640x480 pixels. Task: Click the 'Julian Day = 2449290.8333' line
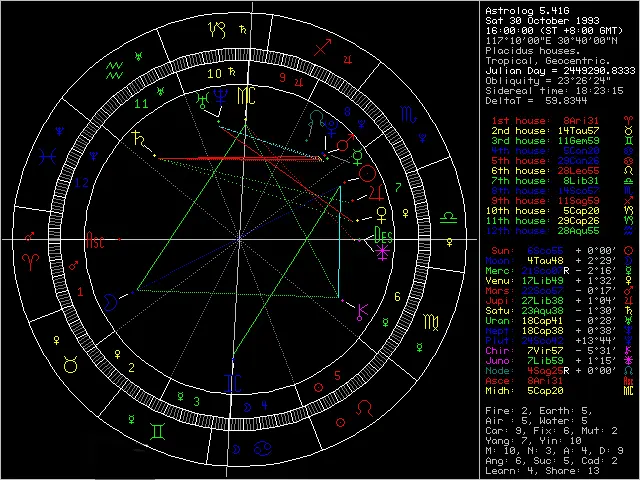click(x=560, y=71)
